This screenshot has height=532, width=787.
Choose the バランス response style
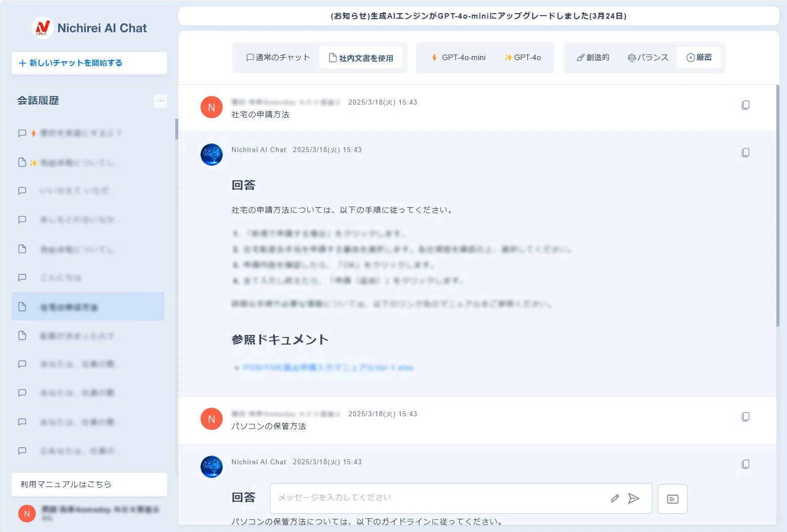tap(648, 58)
